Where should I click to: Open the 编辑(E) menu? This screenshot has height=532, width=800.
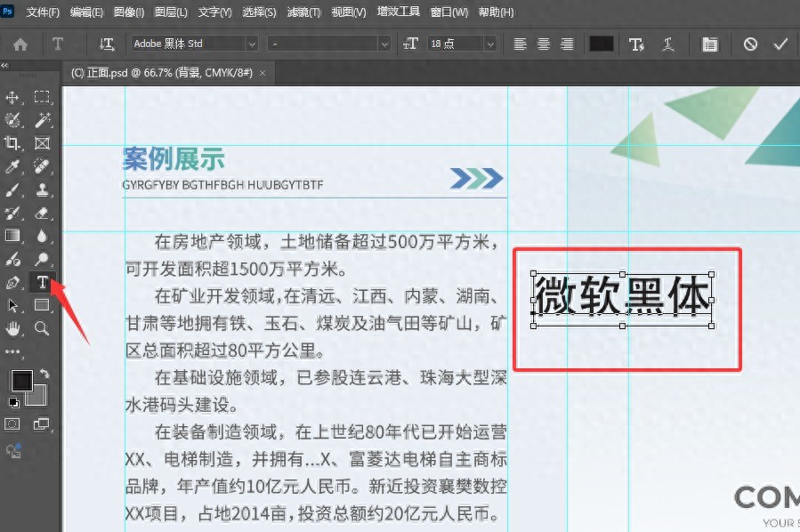(86, 12)
